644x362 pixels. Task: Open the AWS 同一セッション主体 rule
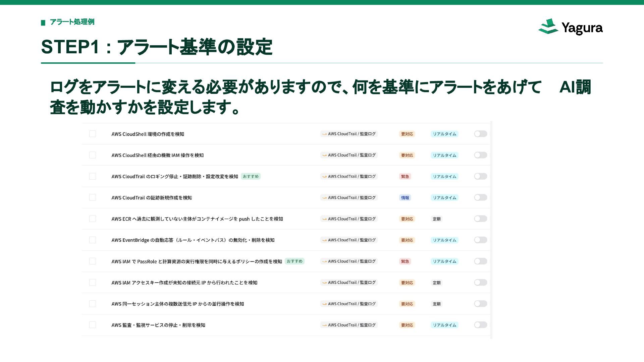click(x=178, y=304)
